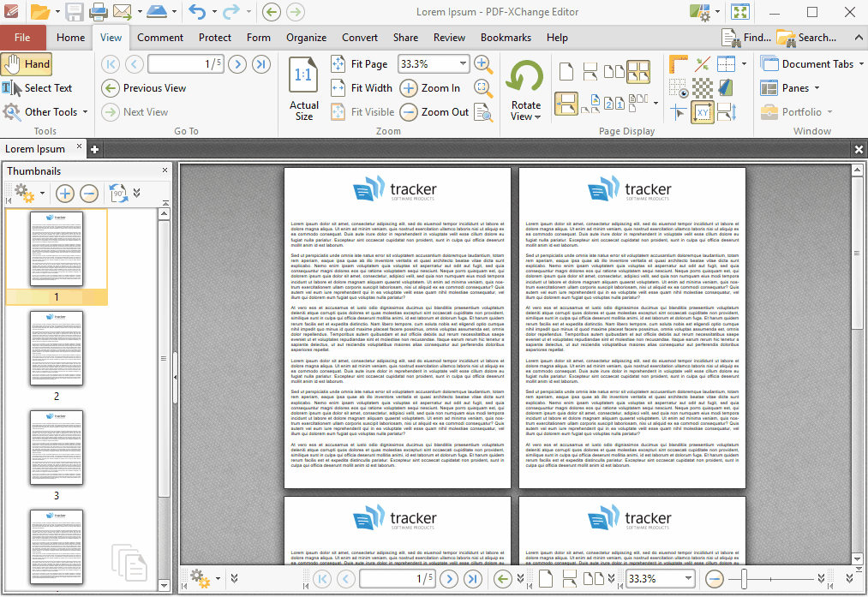Close the Thumbnails pane
Viewport: 868px width, 597px height.
tap(165, 170)
